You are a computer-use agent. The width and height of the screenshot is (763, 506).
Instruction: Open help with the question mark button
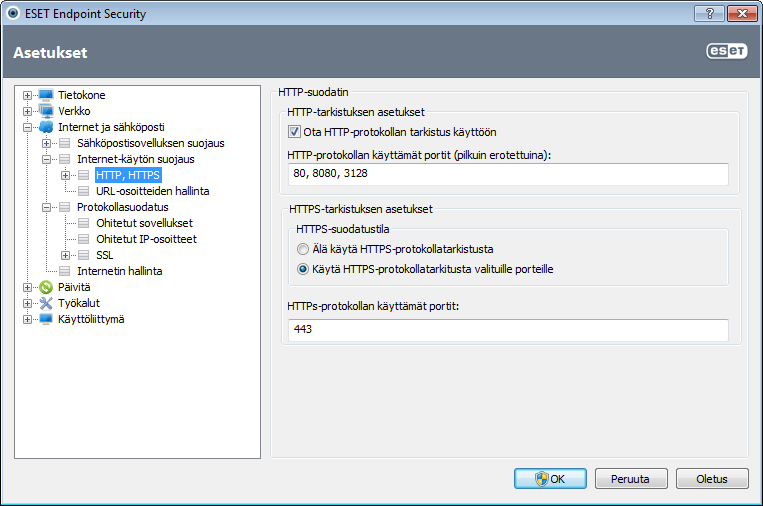(709, 14)
